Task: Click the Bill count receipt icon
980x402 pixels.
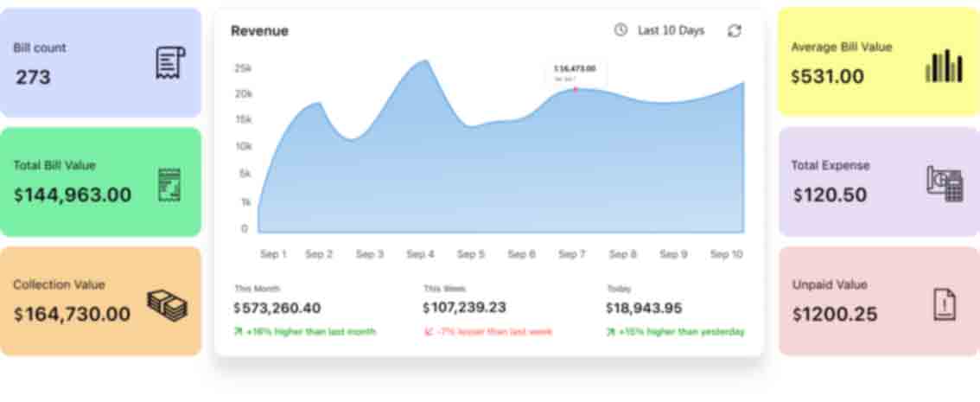Action: 170,62
